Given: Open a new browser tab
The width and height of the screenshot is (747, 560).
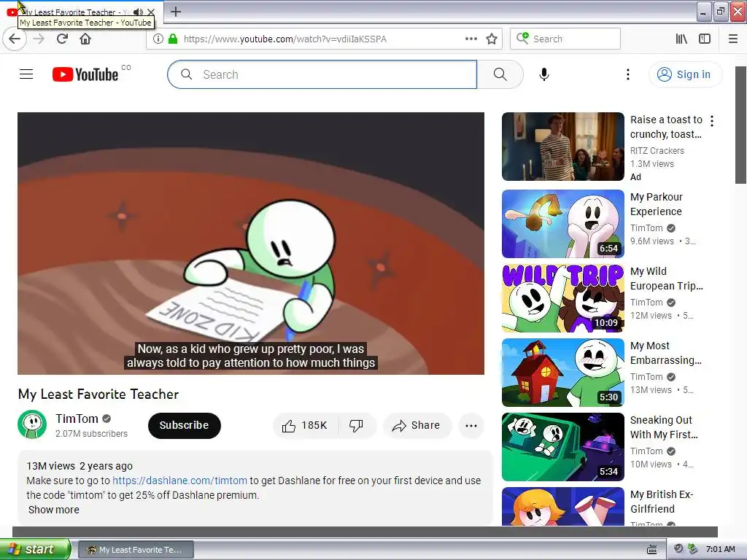Looking at the screenshot, I should (175, 12).
